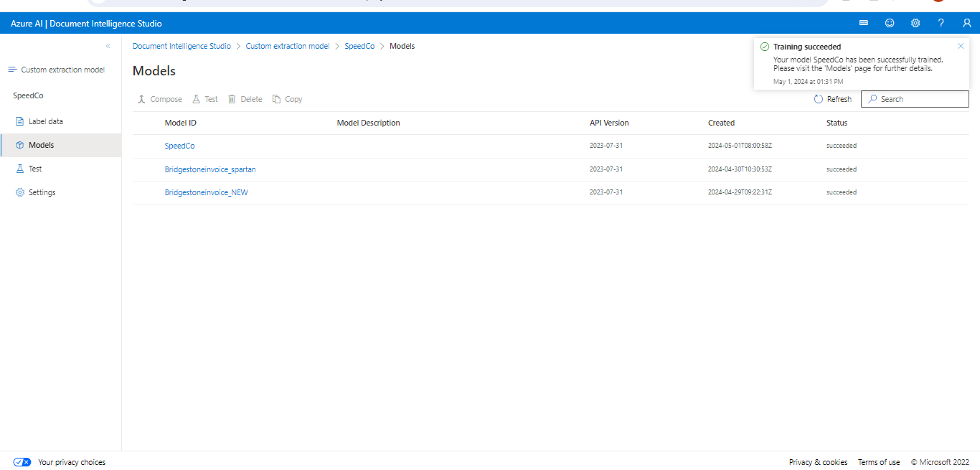Collapse the left sidebar with the chevron
The height and width of the screenshot is (470, 980).
coord(108,45)
